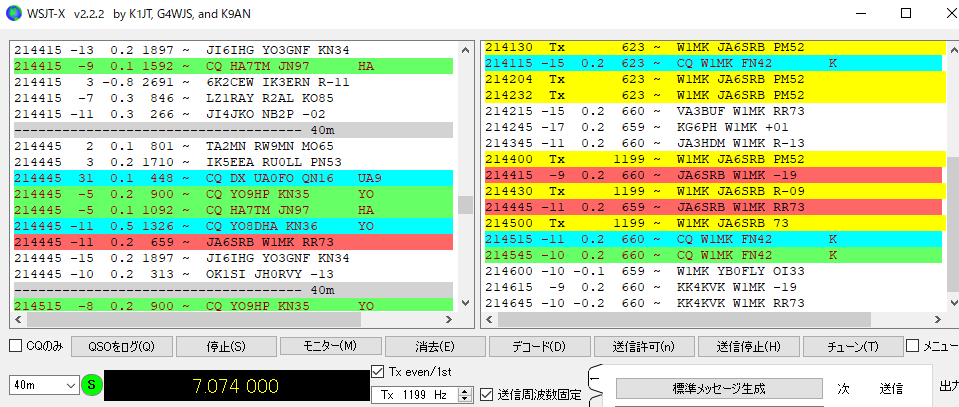959x407 pixels.
Task: Maximize the WSJT-X window
Action: (906, 13)
